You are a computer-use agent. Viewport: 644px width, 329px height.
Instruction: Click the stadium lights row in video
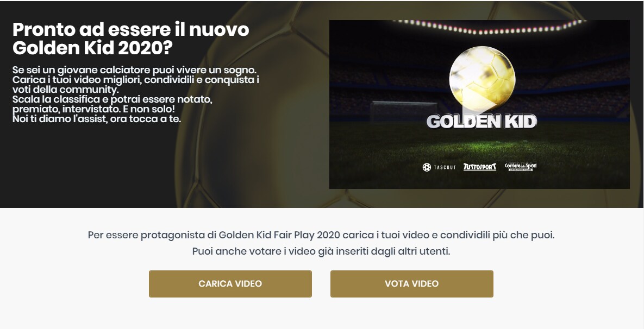pyautogui.click(x=489, y=27)
